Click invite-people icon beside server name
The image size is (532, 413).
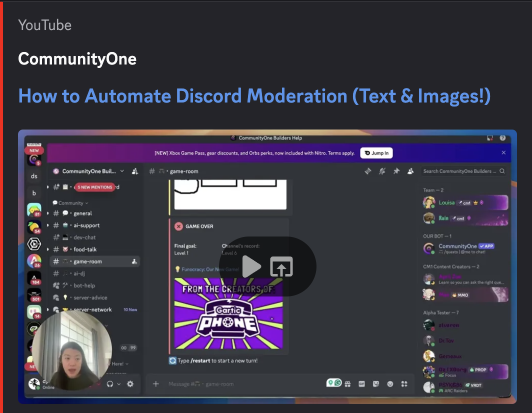coord(135,171)
